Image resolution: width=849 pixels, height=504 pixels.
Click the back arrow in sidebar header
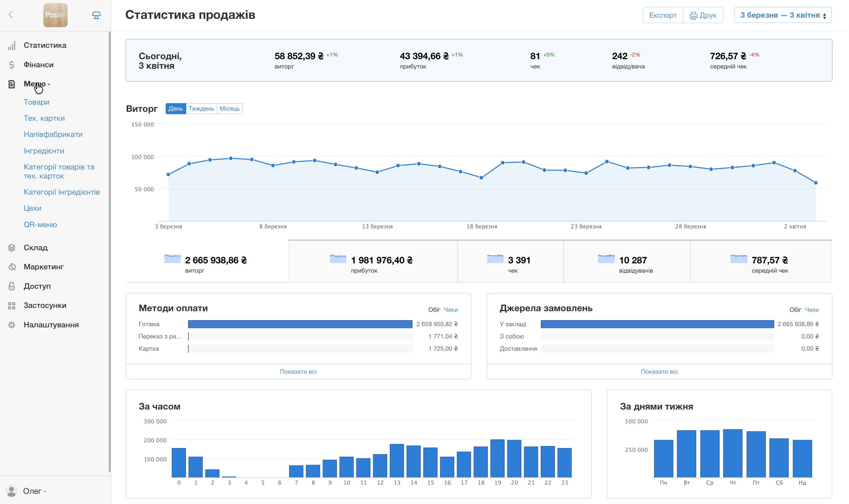point(11,15)
